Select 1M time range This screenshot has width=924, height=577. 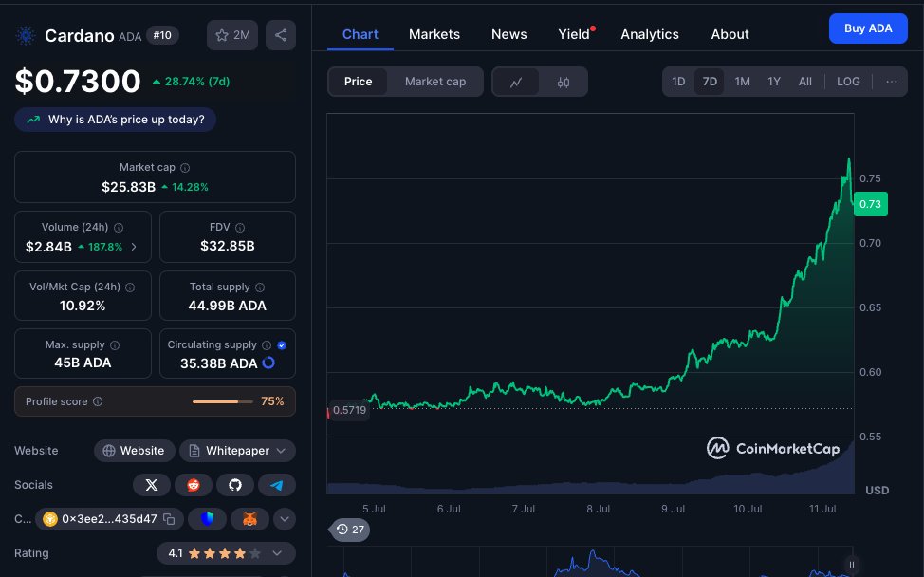point(742,82)
